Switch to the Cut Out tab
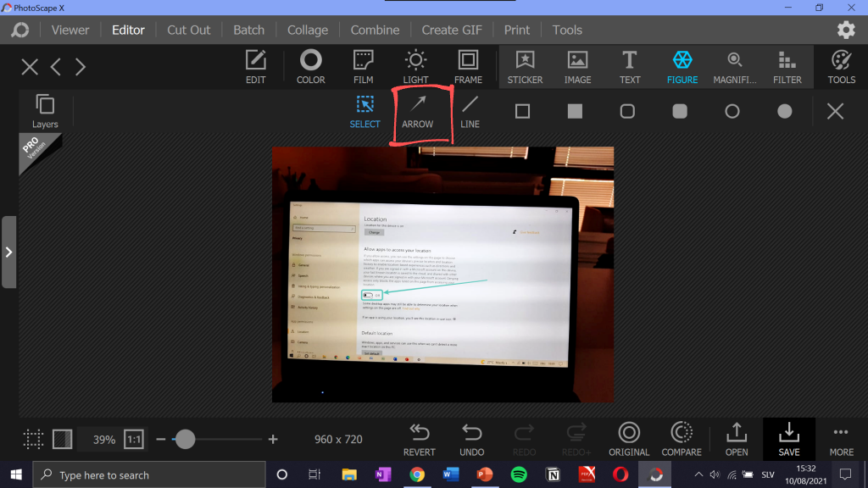This screenshot has width=868, height=488. [189, 30]
